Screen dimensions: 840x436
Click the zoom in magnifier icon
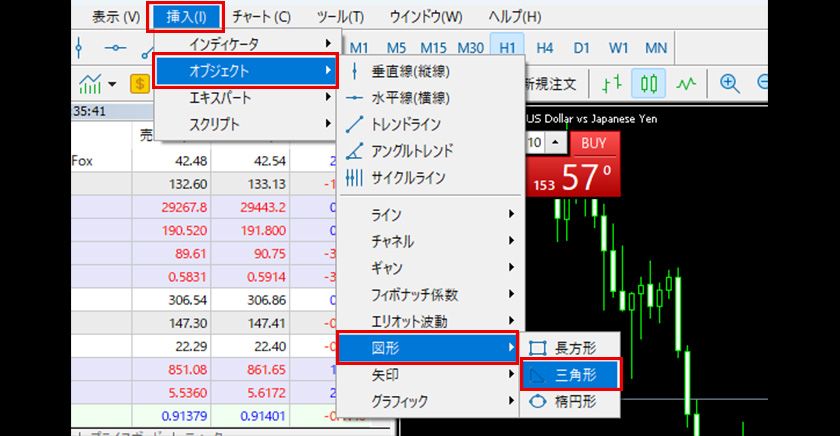730,84
